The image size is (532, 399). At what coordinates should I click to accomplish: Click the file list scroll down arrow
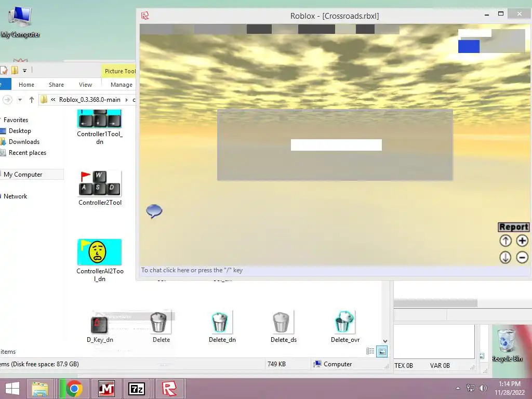385,341
